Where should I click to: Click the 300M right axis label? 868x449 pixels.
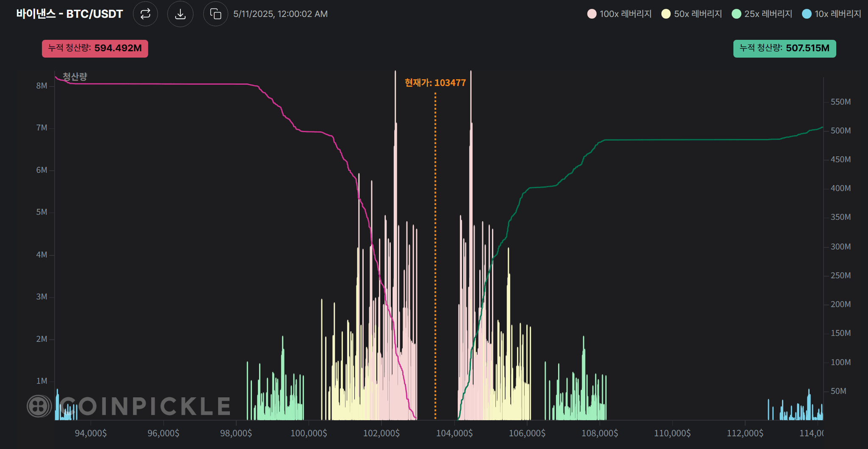pyautogui.click(x=840, y=247)
